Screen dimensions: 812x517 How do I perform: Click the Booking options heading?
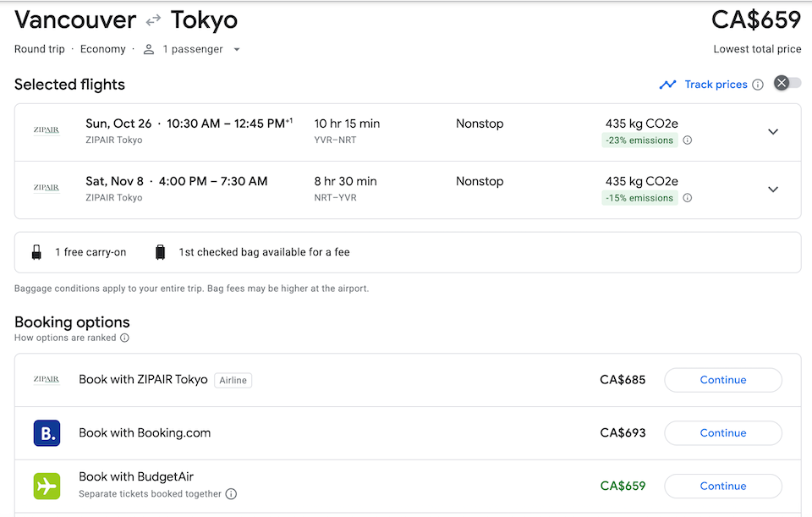click(72, 322)
